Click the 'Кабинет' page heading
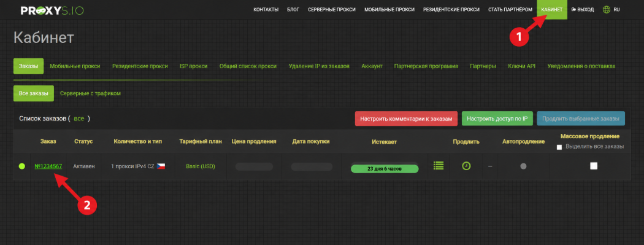 [x=44, y=37]
